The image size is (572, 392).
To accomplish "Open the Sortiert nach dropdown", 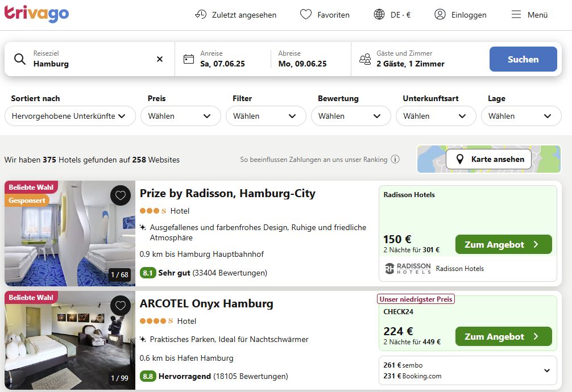I will (70, 116).
